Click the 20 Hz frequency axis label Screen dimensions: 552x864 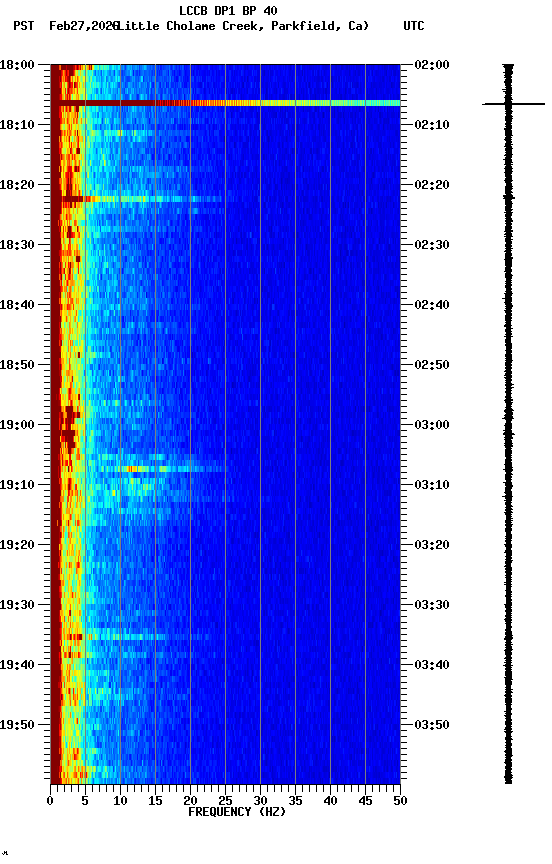[190, 801]
